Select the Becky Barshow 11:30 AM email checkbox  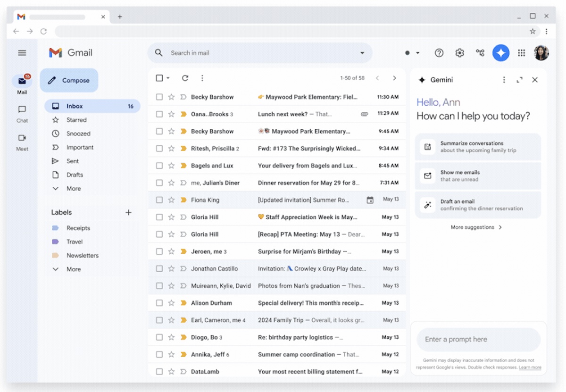(x=159, y=97)
